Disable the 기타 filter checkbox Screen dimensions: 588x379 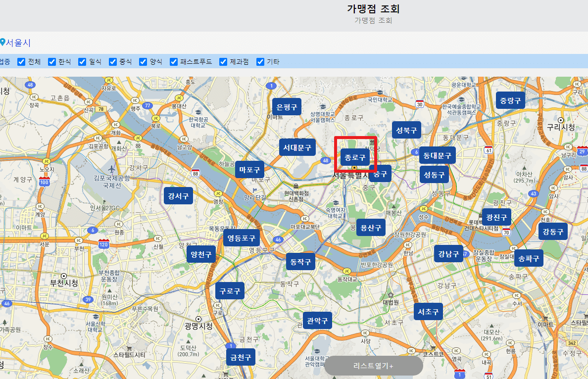coord(260,61)
